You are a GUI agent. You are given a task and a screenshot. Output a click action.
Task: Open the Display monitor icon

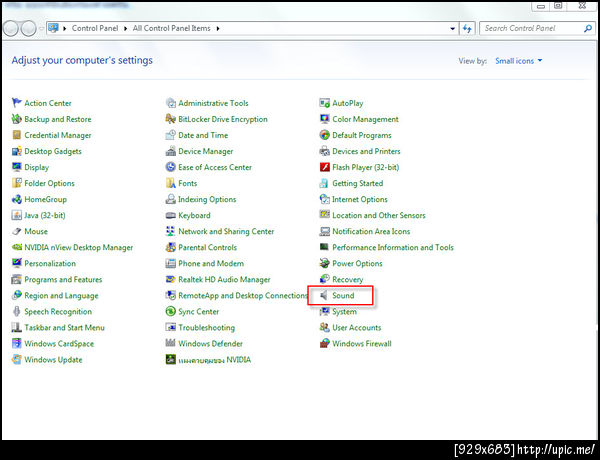16,167
